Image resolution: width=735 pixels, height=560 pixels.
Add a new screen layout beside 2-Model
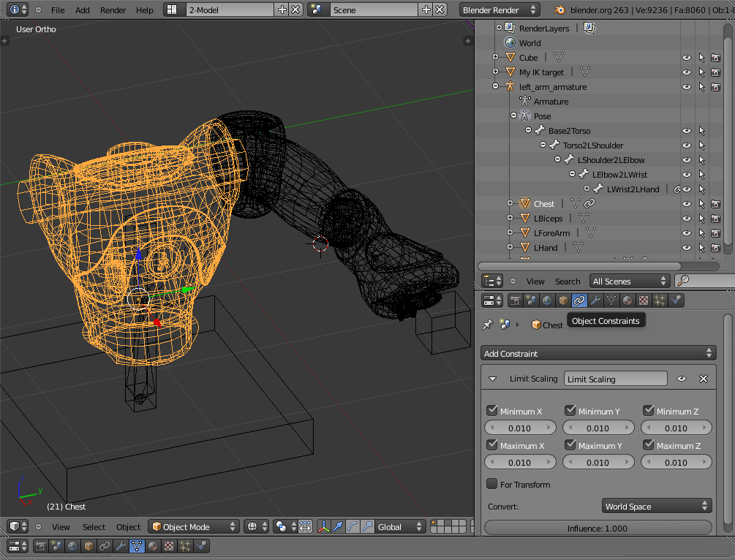click(x=282, y=10)
